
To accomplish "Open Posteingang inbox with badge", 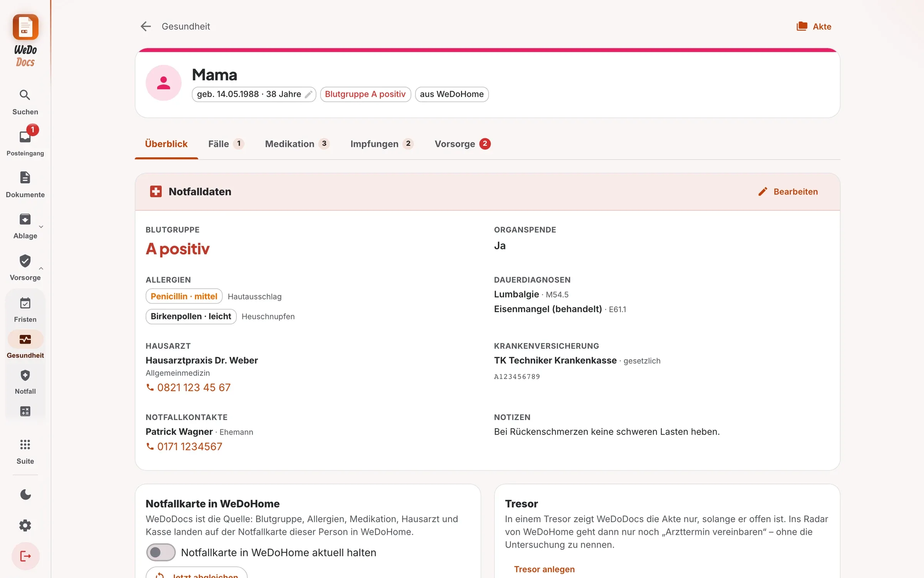I will (25, 136).
